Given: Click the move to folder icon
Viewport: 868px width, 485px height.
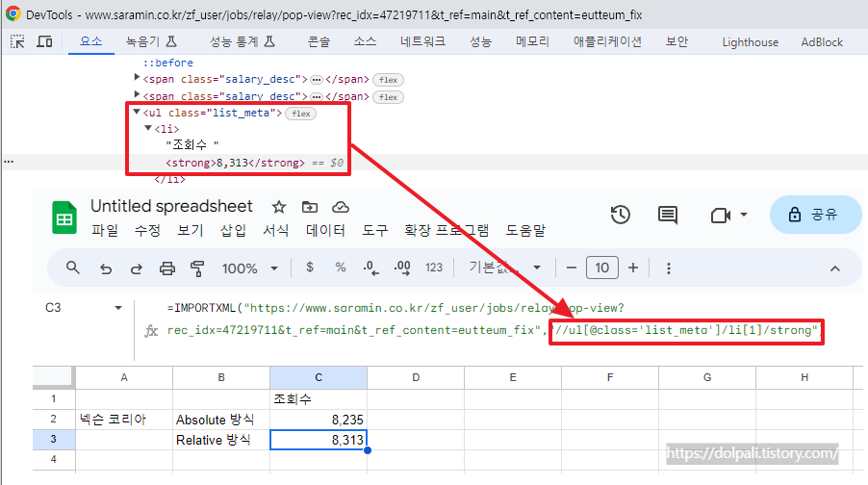Looking at the screenshot, I should (x=310, y=207).
